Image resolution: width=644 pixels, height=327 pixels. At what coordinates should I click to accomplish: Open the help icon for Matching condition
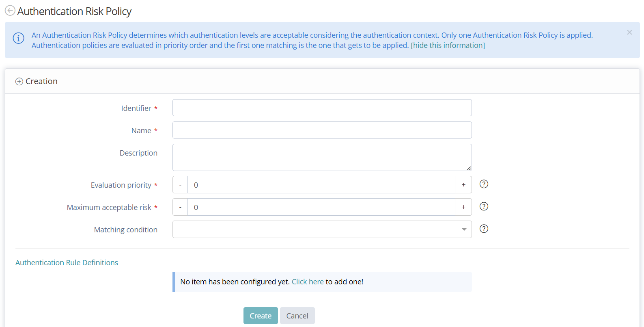click(x=484, y=229)
